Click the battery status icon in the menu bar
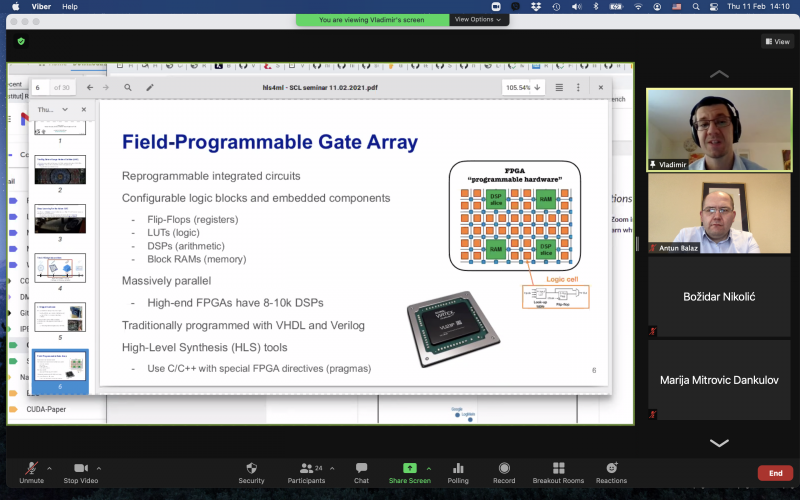Viewport: 800px width, 500px height. [616, 7]
